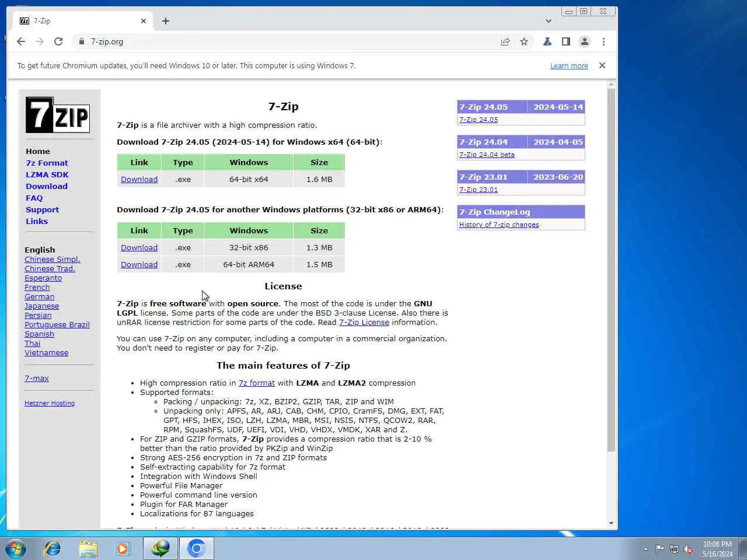Switch language to Chinese Simpl.
Screen dimensions: 747x560
[x=53, y=260]
